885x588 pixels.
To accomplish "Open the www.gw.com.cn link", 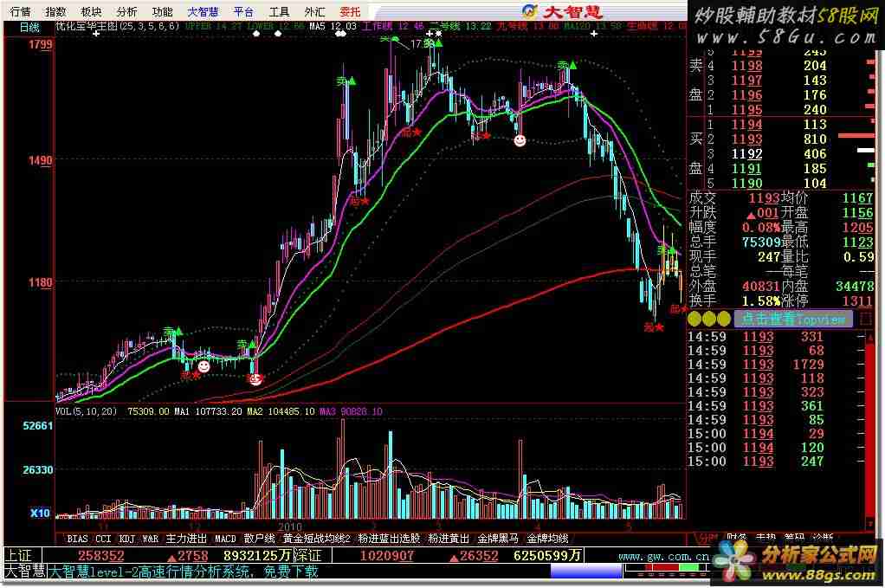I will click(663, 557).
